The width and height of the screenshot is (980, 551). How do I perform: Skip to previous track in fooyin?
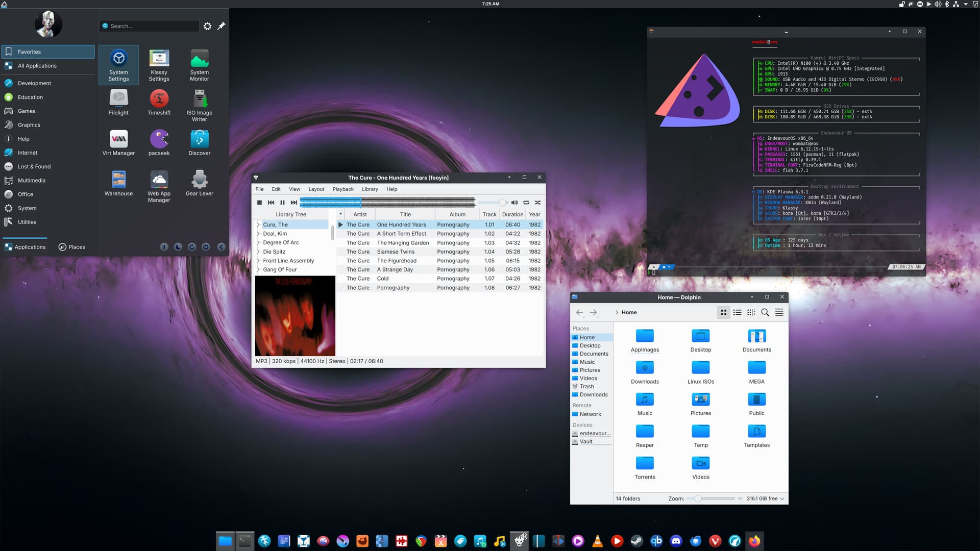point(271,203)
